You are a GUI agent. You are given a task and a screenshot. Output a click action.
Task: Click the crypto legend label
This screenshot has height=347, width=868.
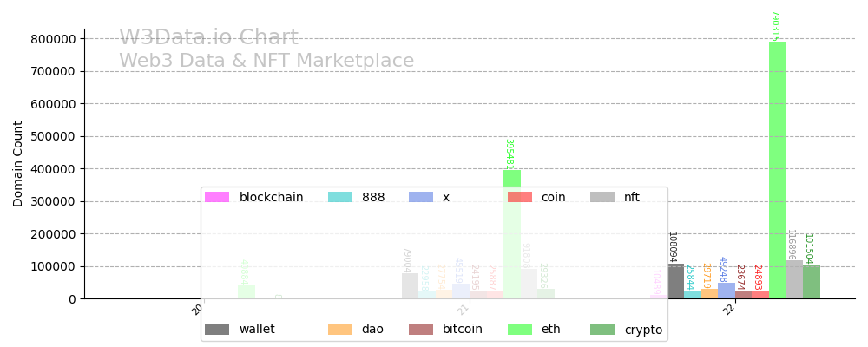(x=643, y=330)
